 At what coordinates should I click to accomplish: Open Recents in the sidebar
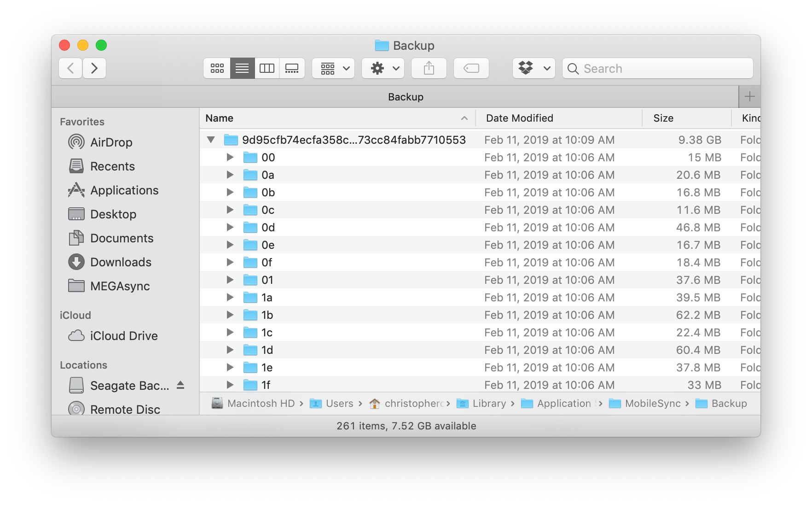coord(101,166)
